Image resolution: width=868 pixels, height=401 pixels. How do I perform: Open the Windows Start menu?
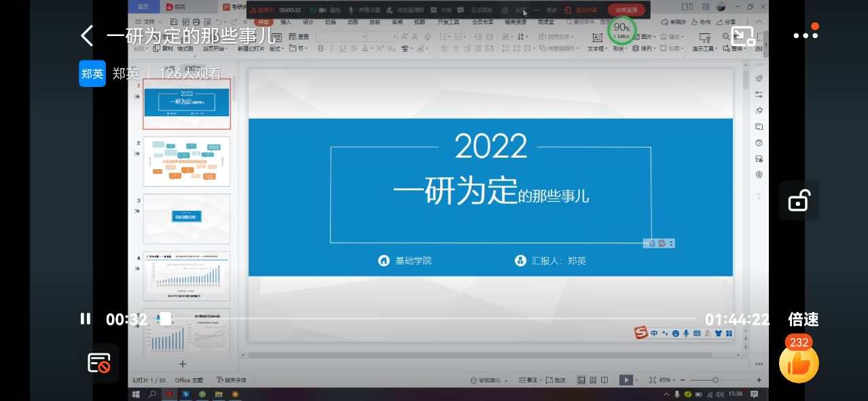pyautogui.click(x=136, y=394)
